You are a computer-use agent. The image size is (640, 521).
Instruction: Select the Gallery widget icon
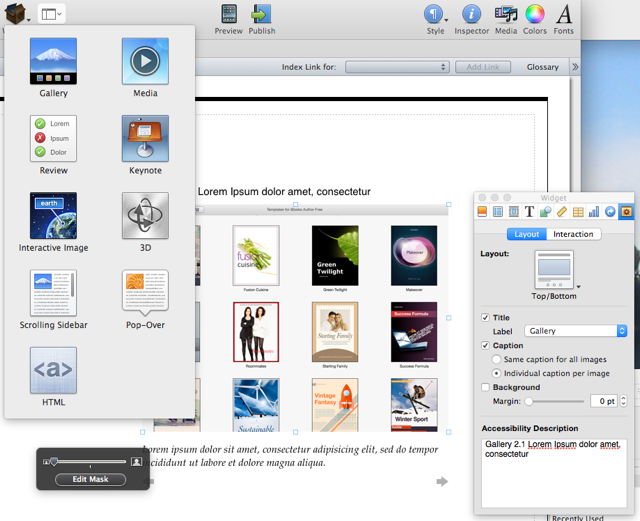tap(53, 61)
